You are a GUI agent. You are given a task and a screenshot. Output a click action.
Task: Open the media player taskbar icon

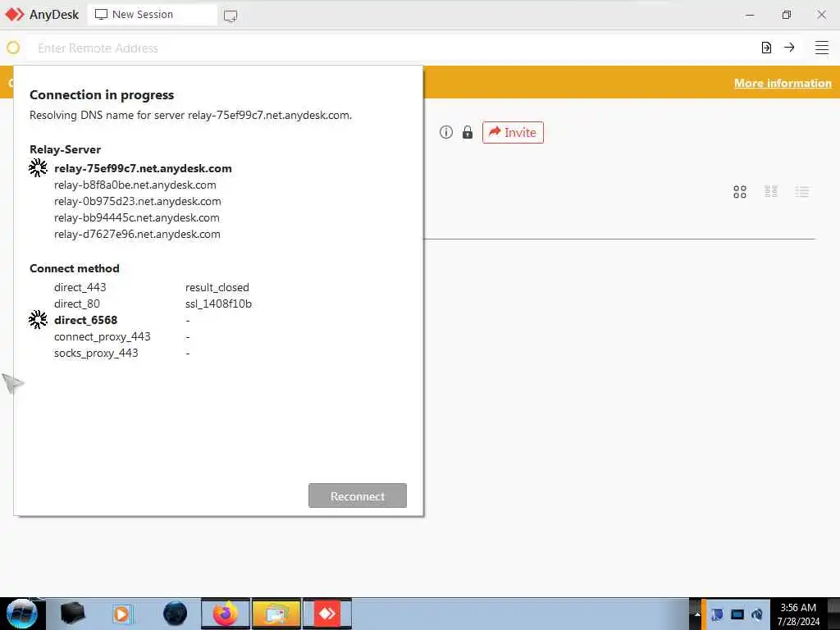click(x=123, y=614)
